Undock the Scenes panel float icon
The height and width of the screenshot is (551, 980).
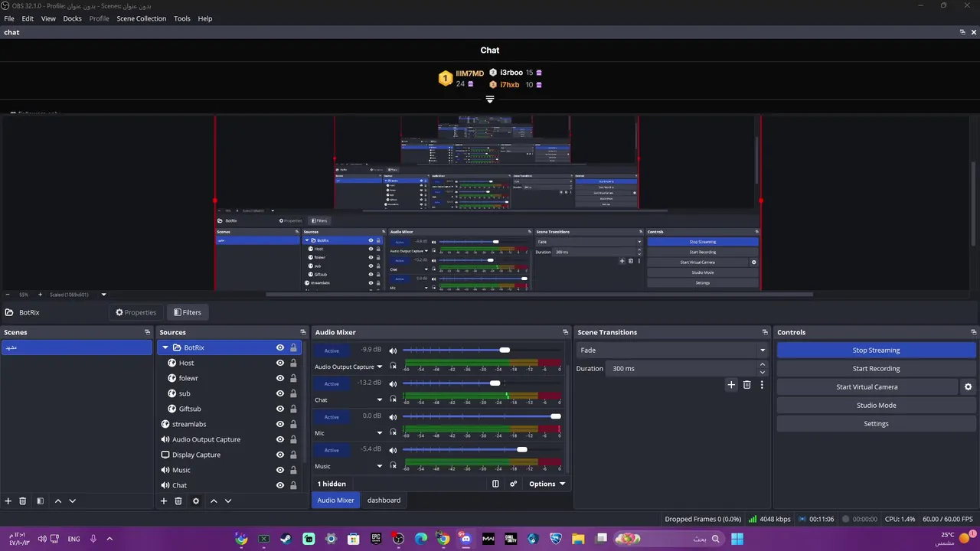click(x=148, y=332)
